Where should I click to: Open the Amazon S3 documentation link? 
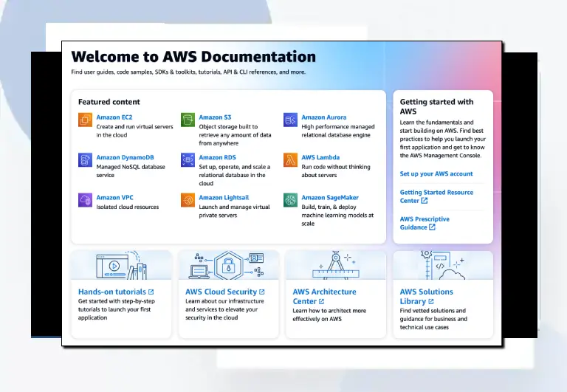[215, 117]
